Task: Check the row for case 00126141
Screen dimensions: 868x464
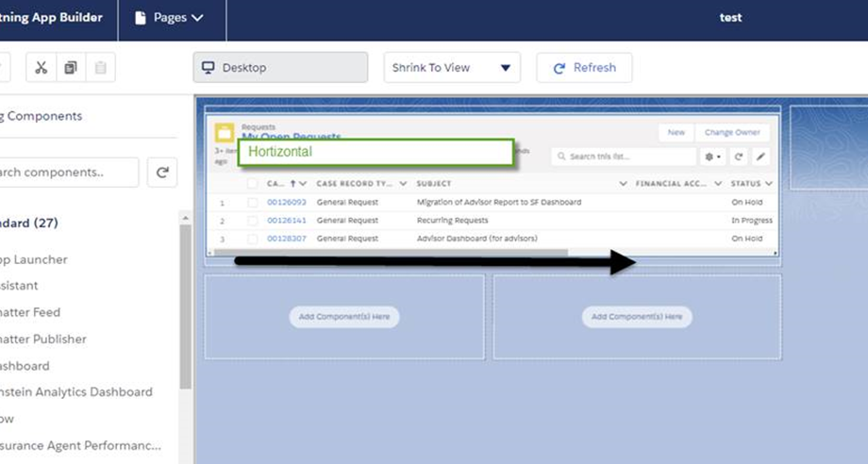Action: [253, 221]
